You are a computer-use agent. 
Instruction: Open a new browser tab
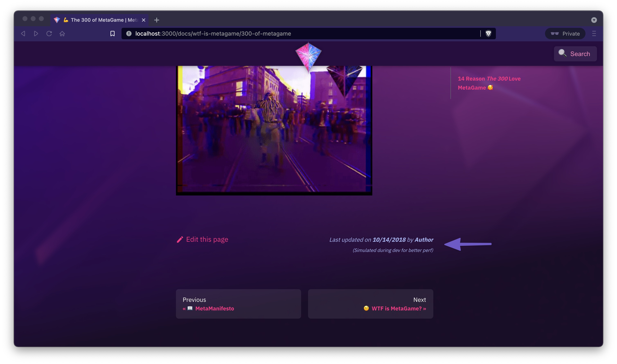coord(157,20)
